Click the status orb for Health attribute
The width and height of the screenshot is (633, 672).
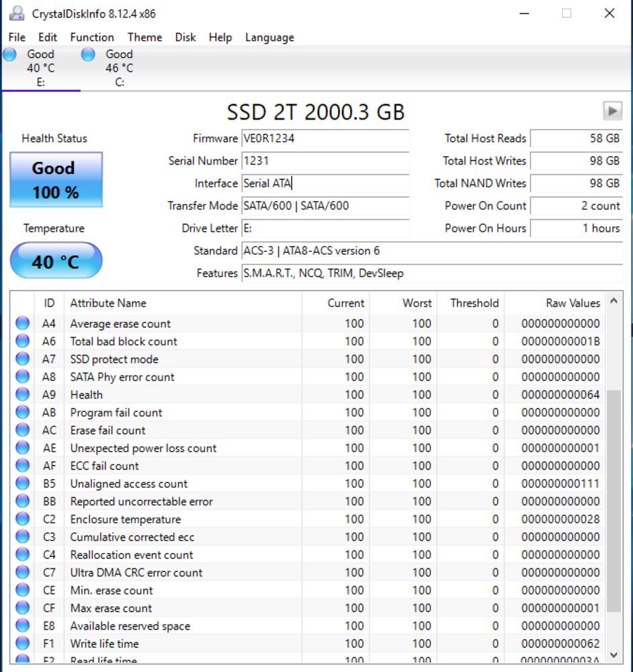22,394
